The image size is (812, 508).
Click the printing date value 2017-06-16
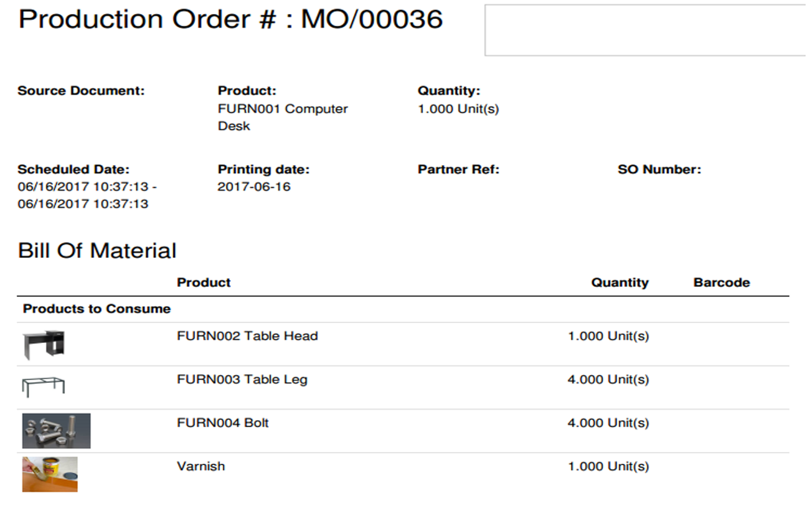[254, 187]
